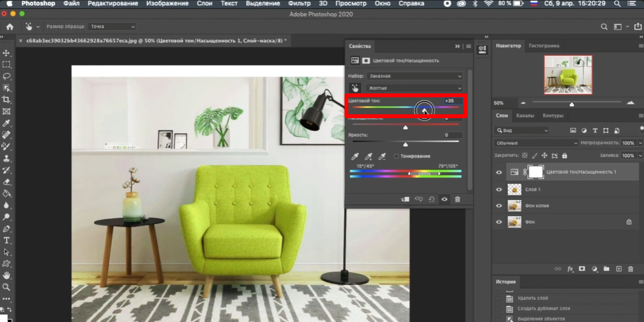
Task: Select the Crop tool
Action: point(6,99)
